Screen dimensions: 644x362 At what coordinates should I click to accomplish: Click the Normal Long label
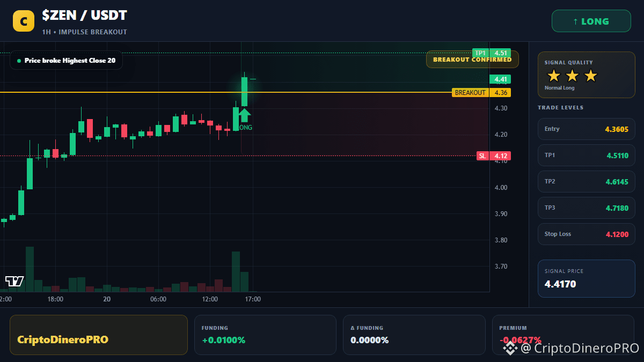click(x=559, y=88)
